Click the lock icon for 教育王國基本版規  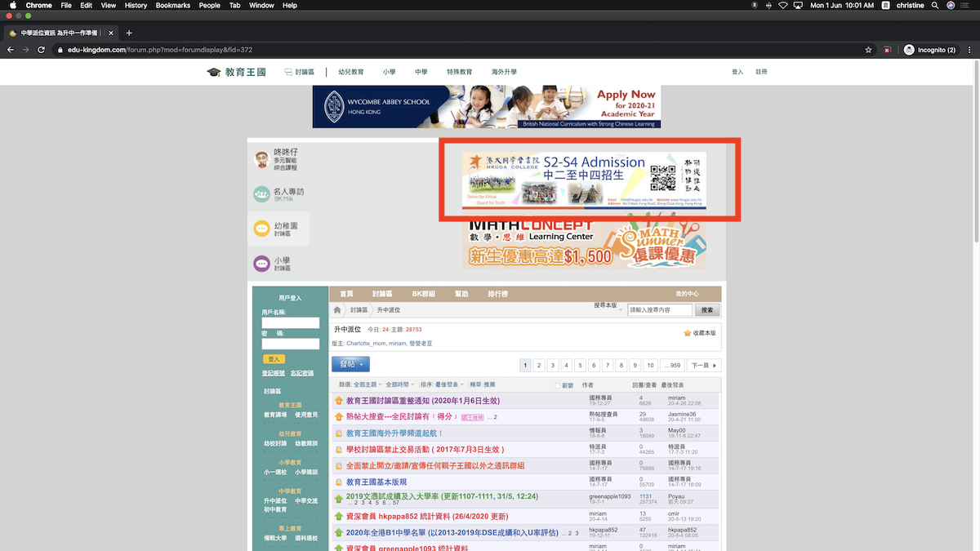[x=338, y=482]
